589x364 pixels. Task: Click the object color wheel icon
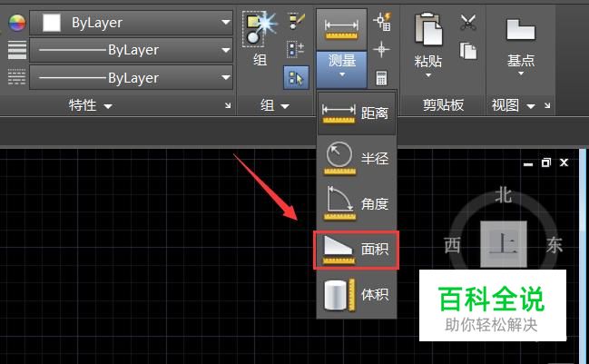click(x=17, y=23)
